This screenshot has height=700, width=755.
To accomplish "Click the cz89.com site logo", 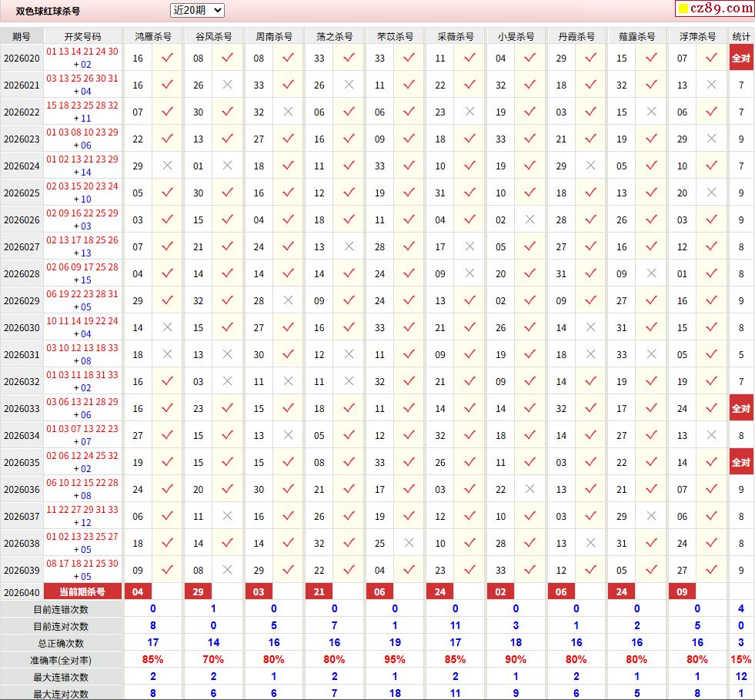I will click(721, 8).
